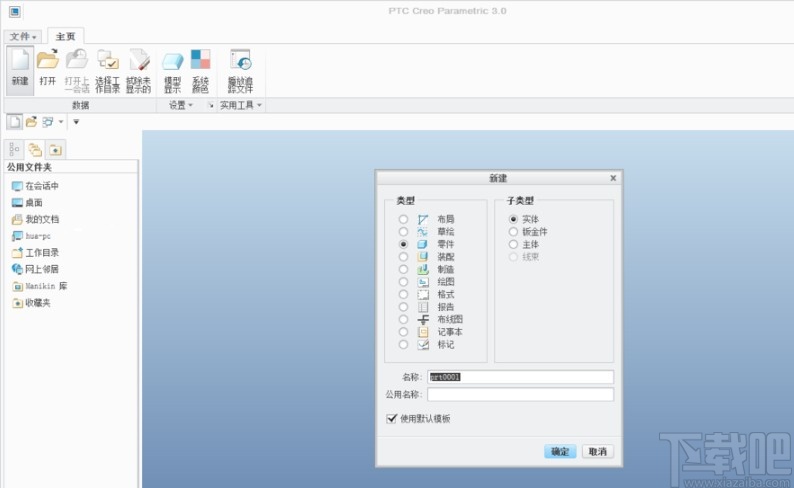Click the 公用名称 common name field
Image resolution: width=794 pixels, height=488 pixels.
[520, 394]
